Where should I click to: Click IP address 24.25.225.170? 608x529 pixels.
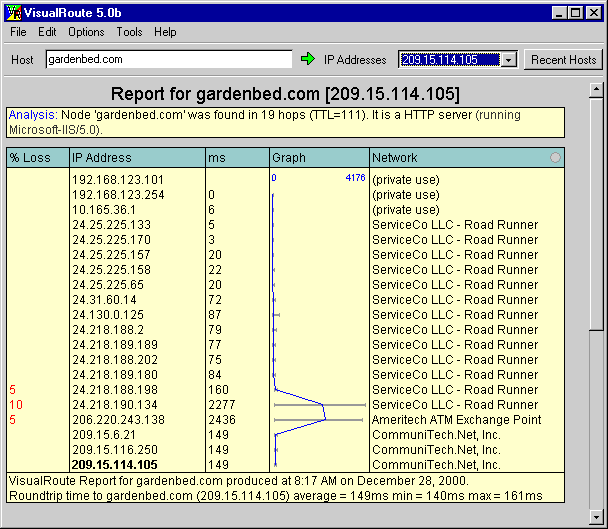(112, 240)
